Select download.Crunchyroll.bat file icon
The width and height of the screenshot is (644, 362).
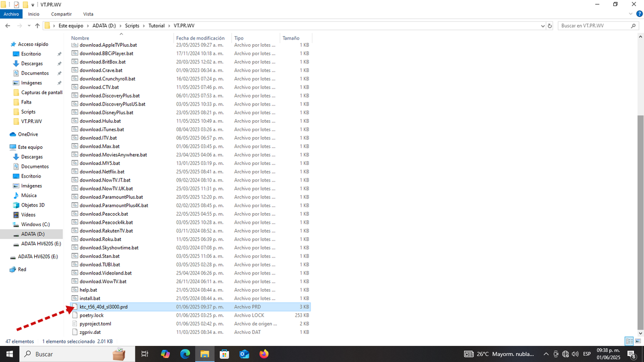pos(74,78)
